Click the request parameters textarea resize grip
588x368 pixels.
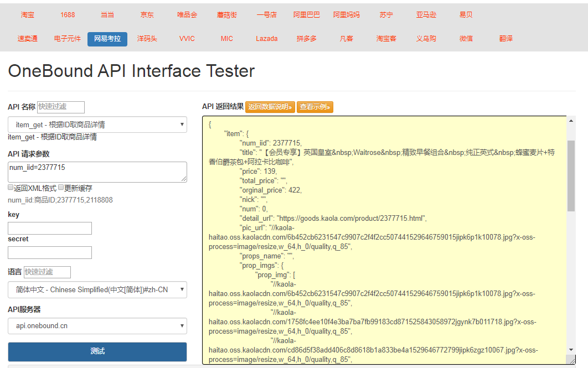point(184,179)
